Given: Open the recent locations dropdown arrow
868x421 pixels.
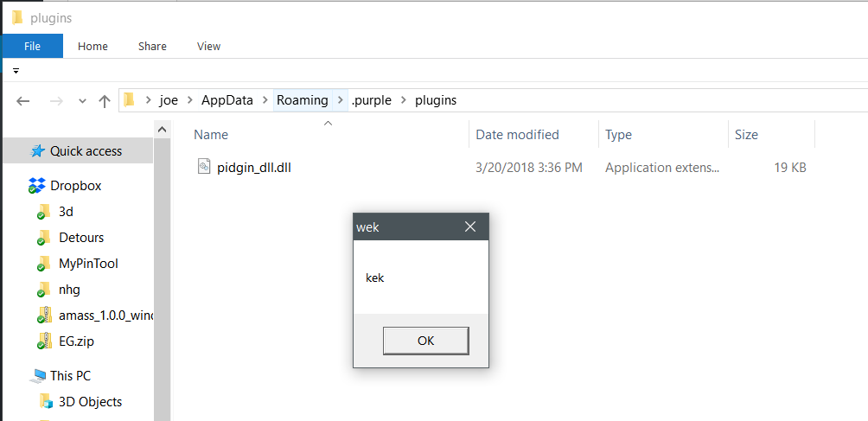Looking at the screenshot, I should click(83, 101).
